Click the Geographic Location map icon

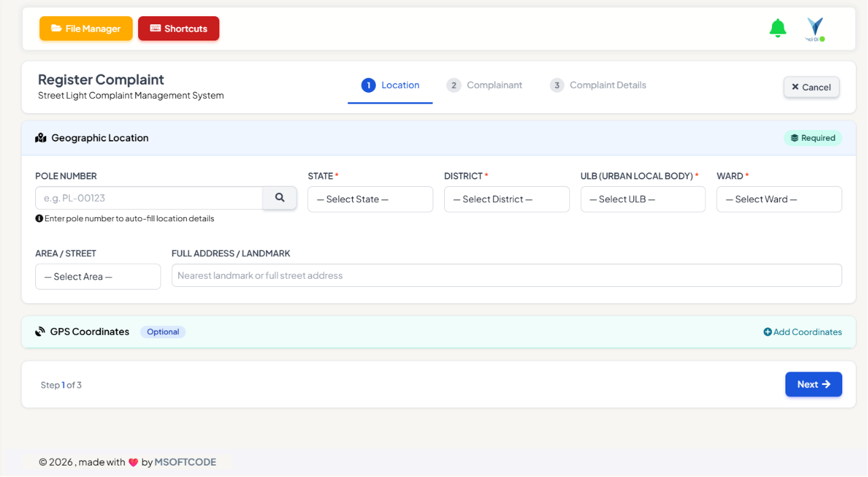[41, 138]
